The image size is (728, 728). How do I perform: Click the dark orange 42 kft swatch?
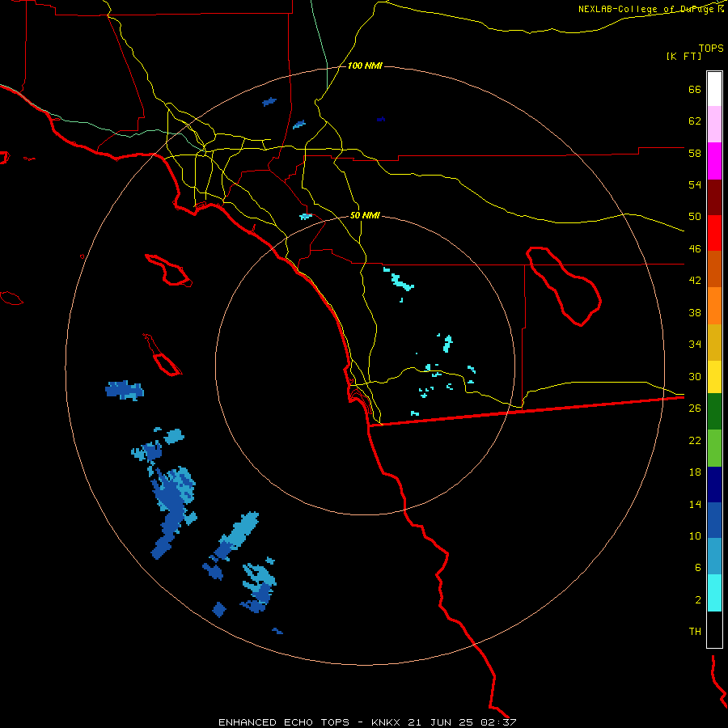click(x=714, y=269)
